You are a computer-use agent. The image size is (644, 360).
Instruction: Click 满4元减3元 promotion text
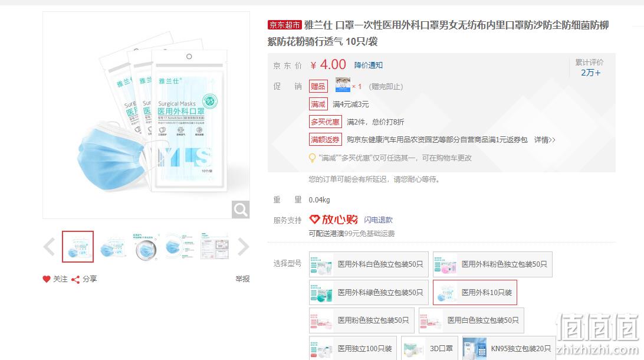(350, 104)
